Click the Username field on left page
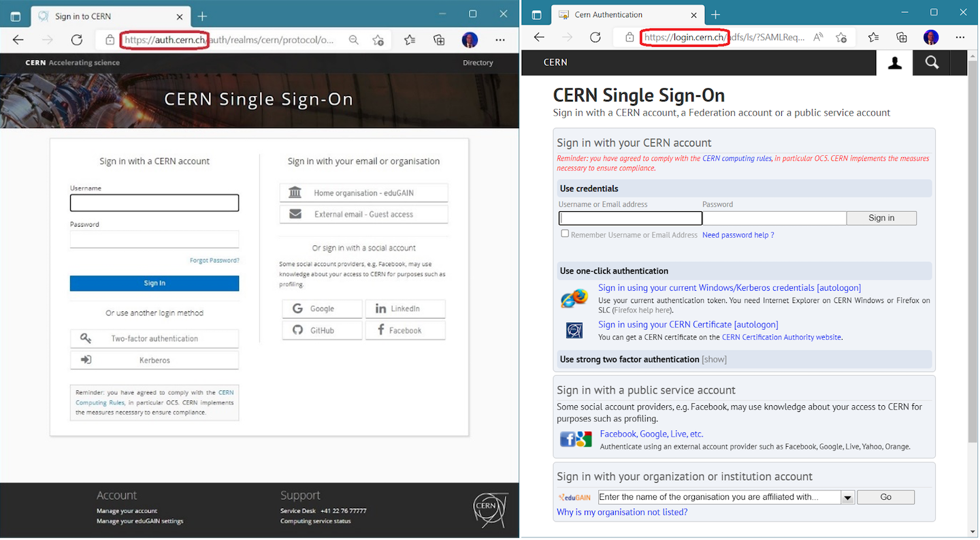This screenshot has width=980, height=540. click(154, 203)
